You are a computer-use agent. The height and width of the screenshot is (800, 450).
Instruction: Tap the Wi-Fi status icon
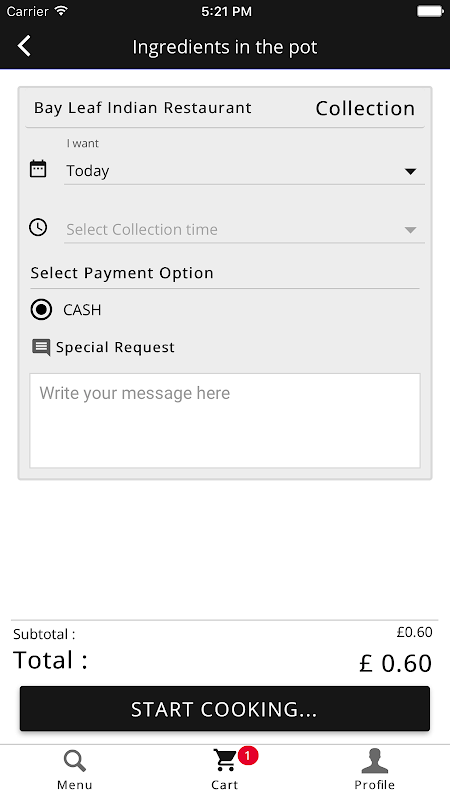[62, 11]
